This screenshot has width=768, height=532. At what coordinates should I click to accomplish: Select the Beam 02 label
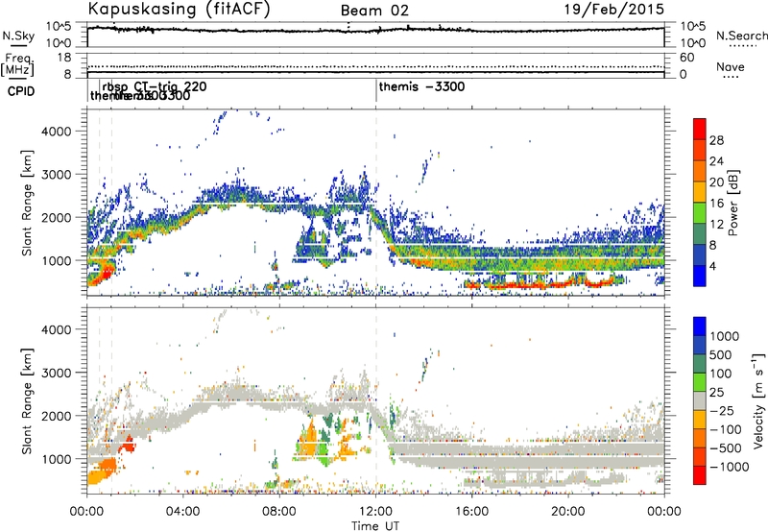point(374,11)
